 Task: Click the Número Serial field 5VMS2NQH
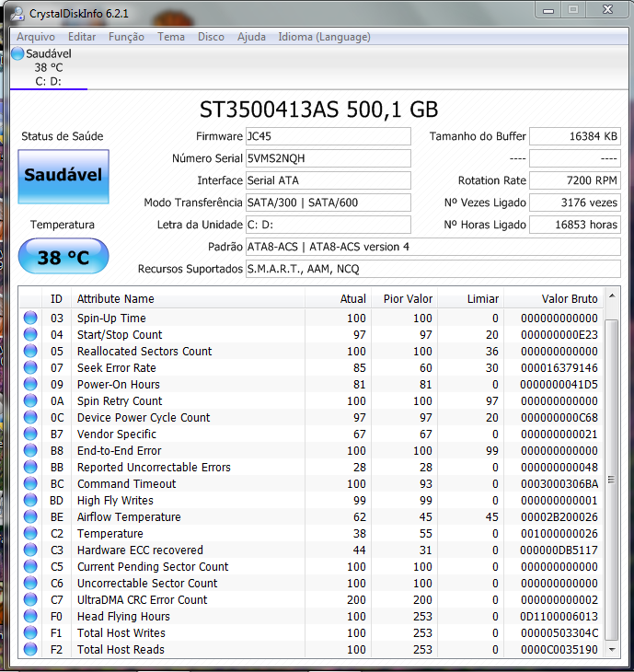click(329, 158)
